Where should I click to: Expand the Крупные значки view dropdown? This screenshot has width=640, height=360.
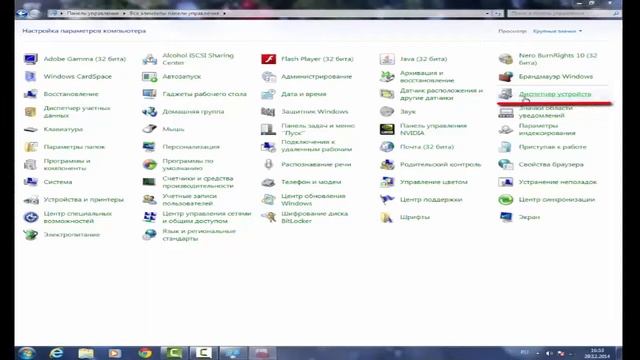pyautogui.click(x=557, y=31)
